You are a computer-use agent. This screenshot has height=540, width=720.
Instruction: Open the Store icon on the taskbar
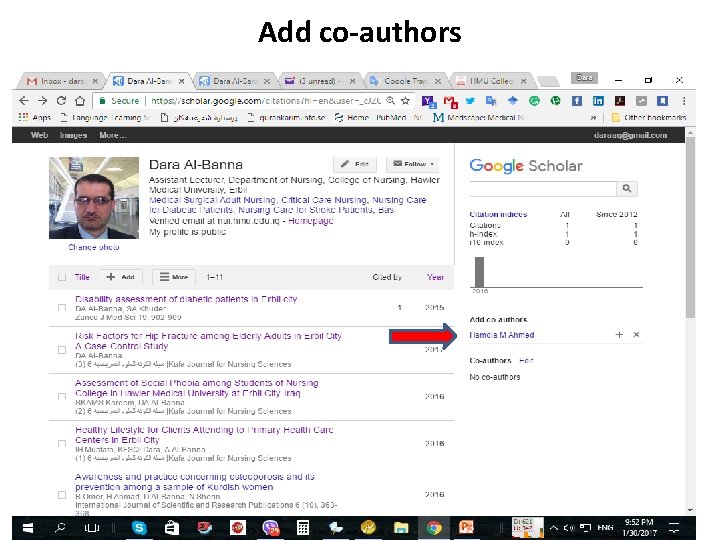coord(172,528)
